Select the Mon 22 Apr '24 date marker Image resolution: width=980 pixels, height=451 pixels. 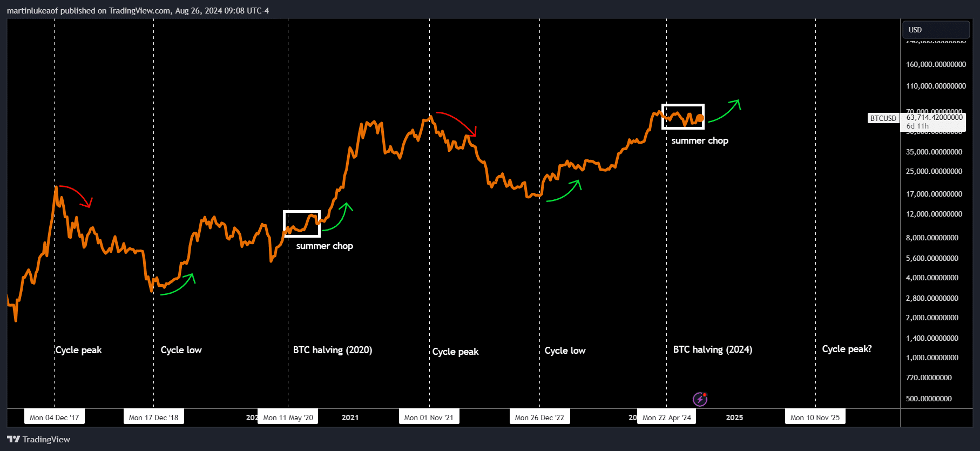[666, 417]
